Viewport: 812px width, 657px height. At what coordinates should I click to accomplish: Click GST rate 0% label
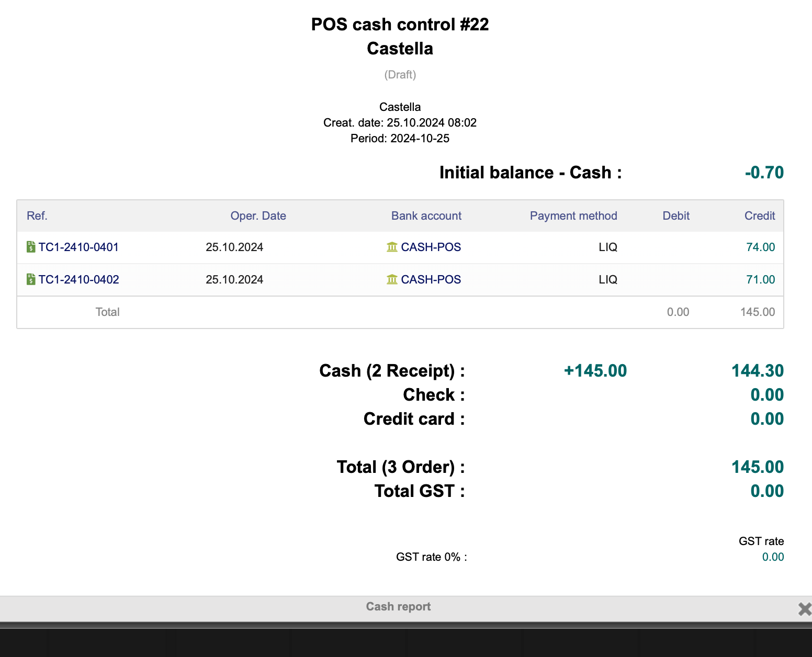click(431, 557)
